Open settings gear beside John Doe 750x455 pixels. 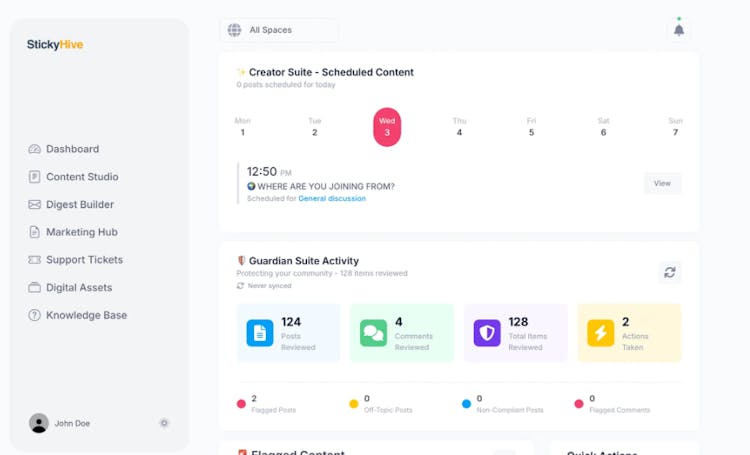tap(164, 423)
